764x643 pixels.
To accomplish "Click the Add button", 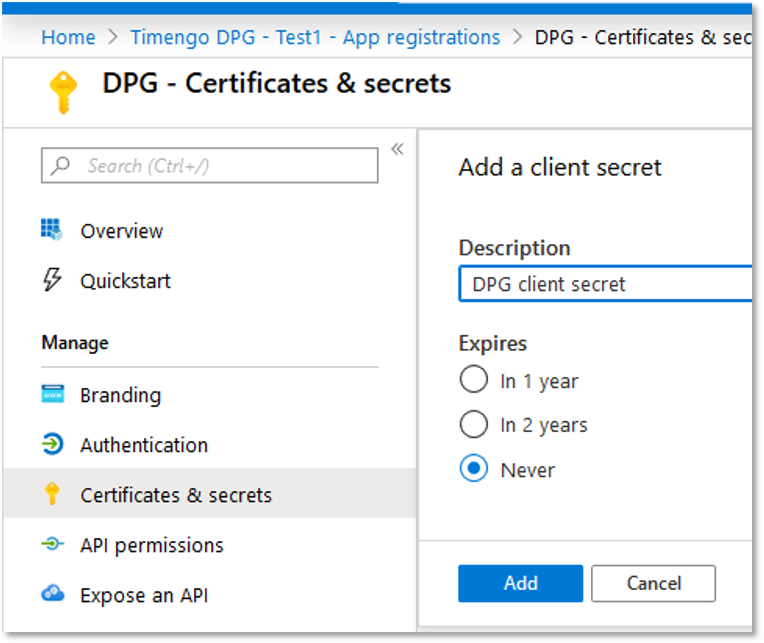I will pos(520,584).
